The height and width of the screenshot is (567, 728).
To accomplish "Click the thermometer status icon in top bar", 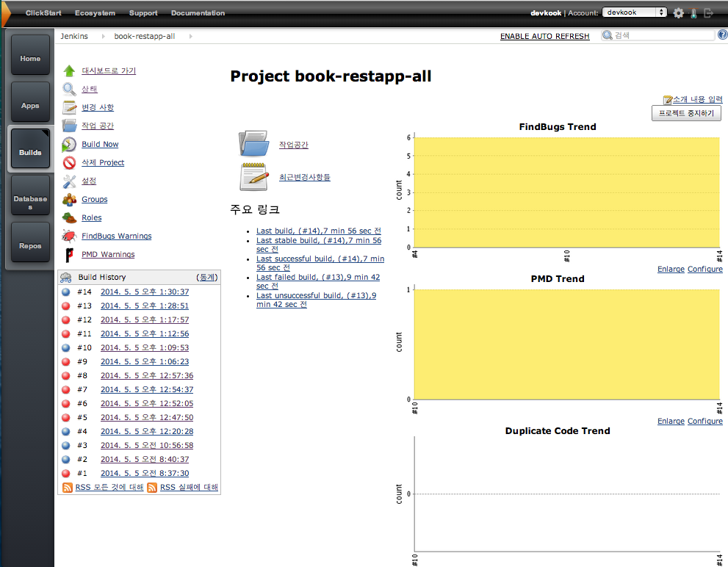I will [693, 13].
